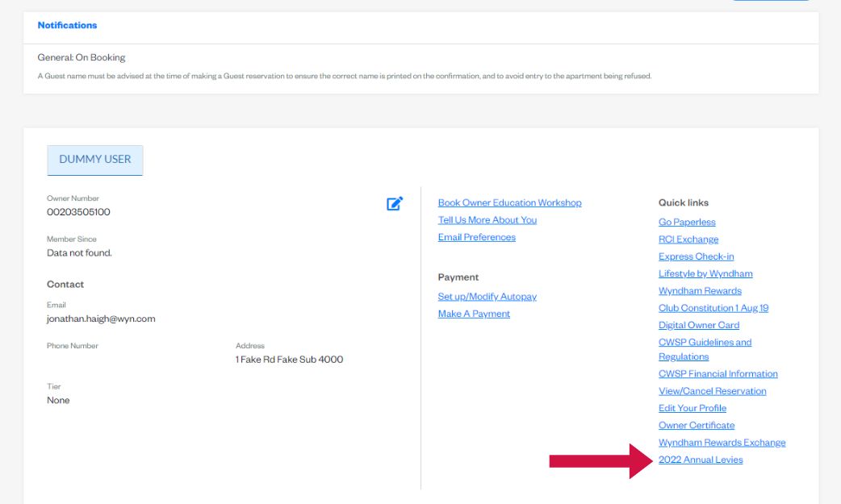
Task: Open Email Preferences link
Action: [476, 237]
